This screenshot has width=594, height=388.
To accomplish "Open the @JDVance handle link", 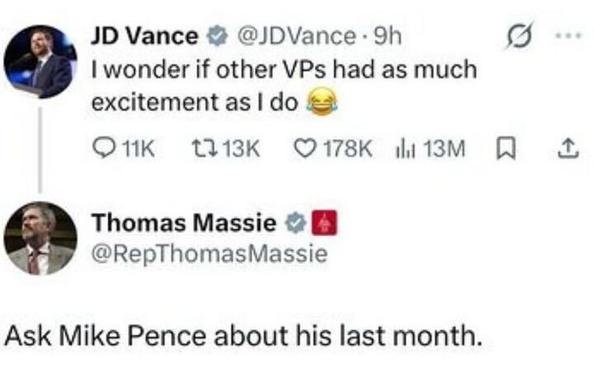I will pos(296,36).
